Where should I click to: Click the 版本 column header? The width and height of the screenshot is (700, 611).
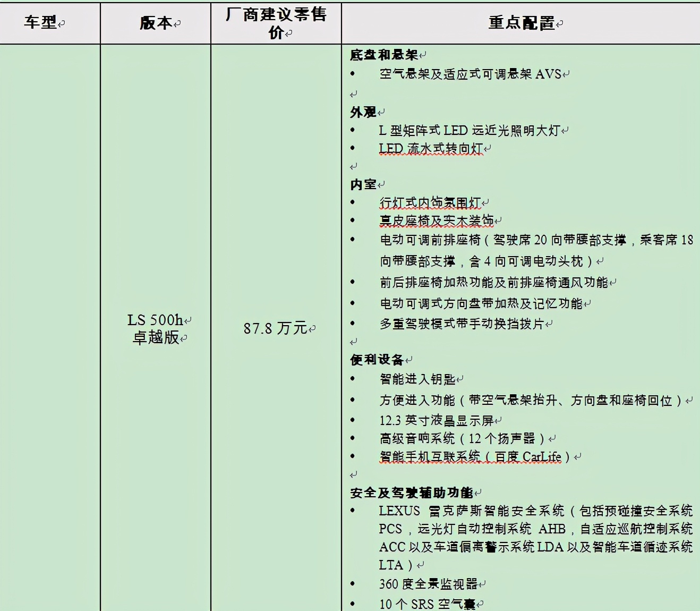pyautogui.click(x=156, y=23)
